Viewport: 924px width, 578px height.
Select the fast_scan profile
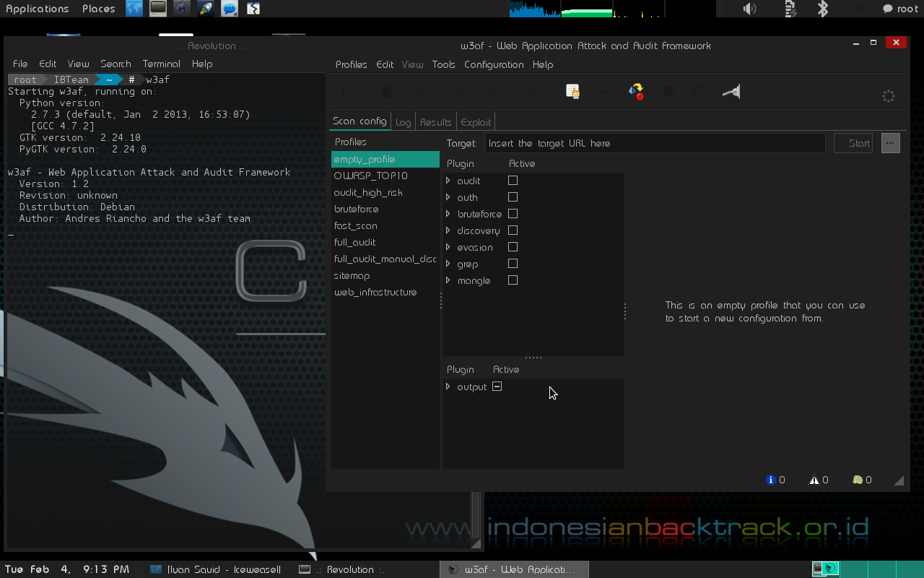pyautogui.click(x=385, y=225)
